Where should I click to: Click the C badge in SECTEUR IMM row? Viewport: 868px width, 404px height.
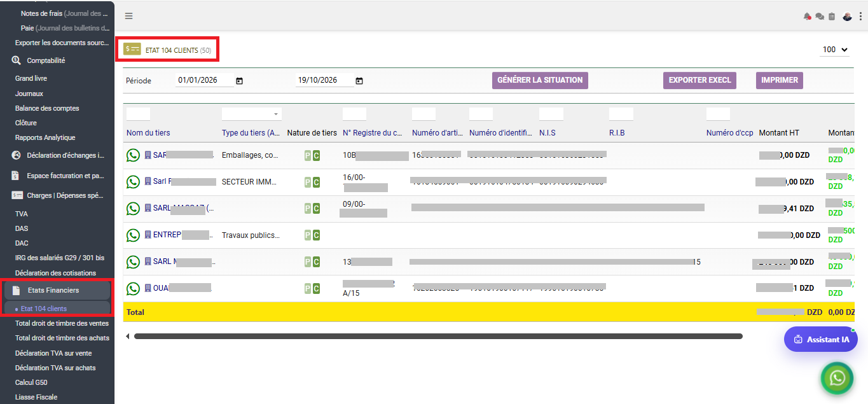click(x=316, y=183)
